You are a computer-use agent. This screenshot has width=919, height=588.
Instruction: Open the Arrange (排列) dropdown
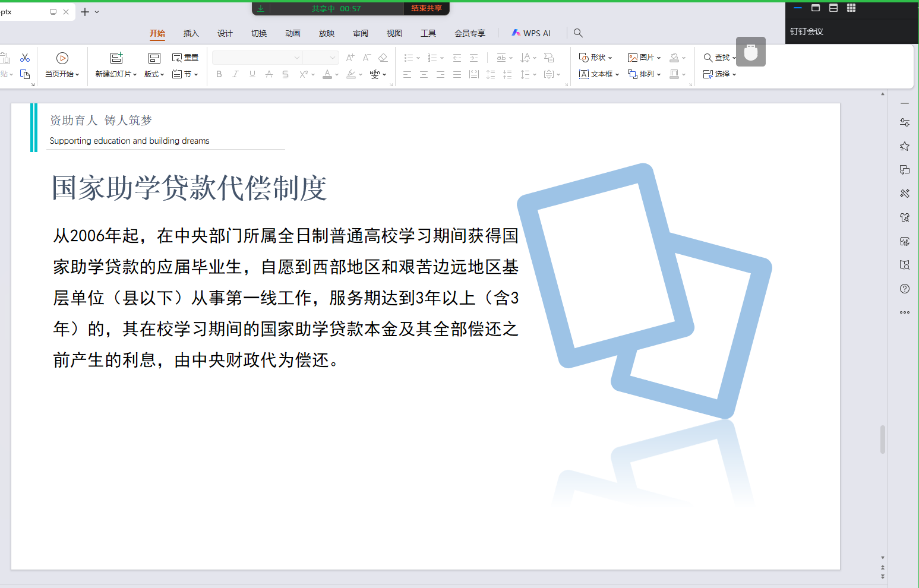(645, 74)
